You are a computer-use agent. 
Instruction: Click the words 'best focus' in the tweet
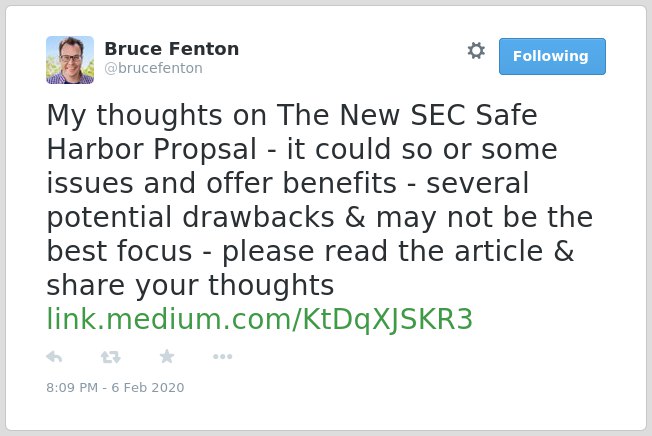[119, 251]
